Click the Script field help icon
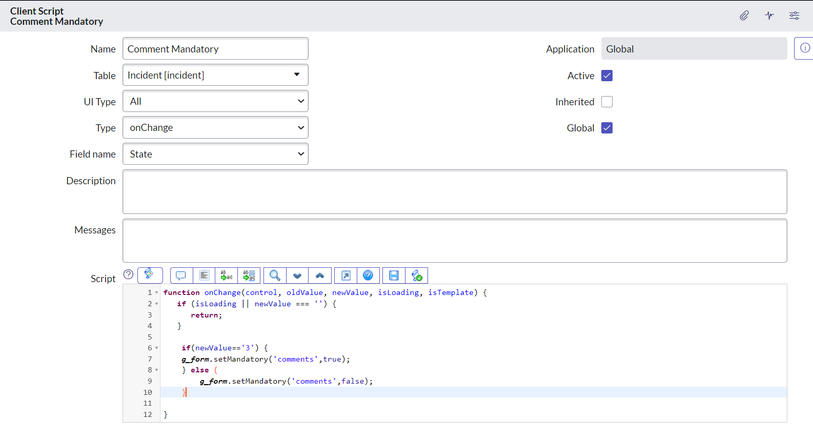This screenshot has height=431, width=813. tap(128, 274)
